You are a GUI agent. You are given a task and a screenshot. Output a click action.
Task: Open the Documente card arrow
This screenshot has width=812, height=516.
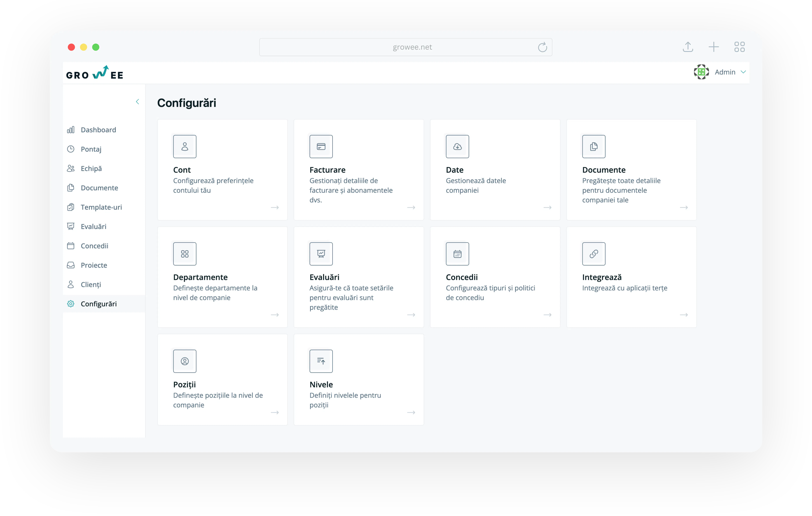pyautogui.click(x=684, y=207)
